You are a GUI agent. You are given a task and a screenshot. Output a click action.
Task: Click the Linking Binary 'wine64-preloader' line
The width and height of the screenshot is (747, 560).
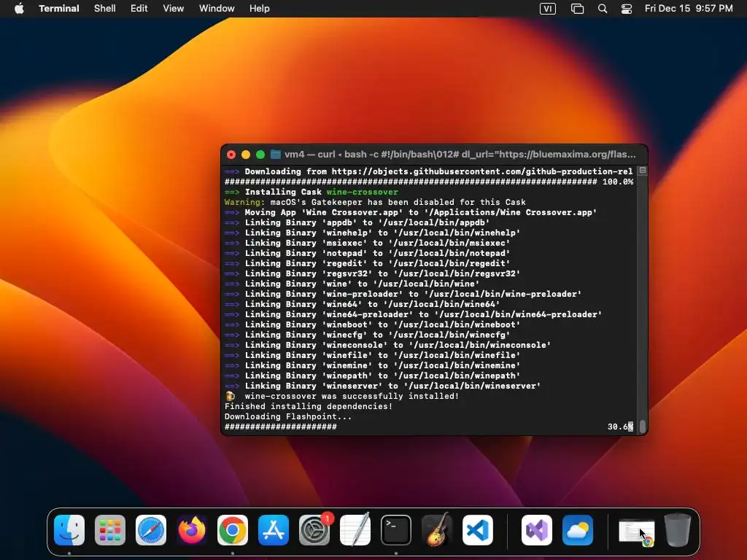coord(413,314)
